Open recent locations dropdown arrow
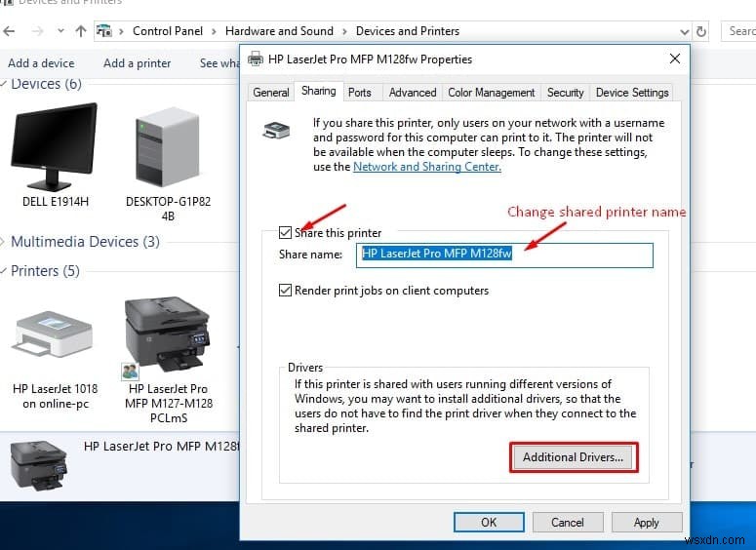The width and height of the screenshot is (756, 550). point(60,31)
